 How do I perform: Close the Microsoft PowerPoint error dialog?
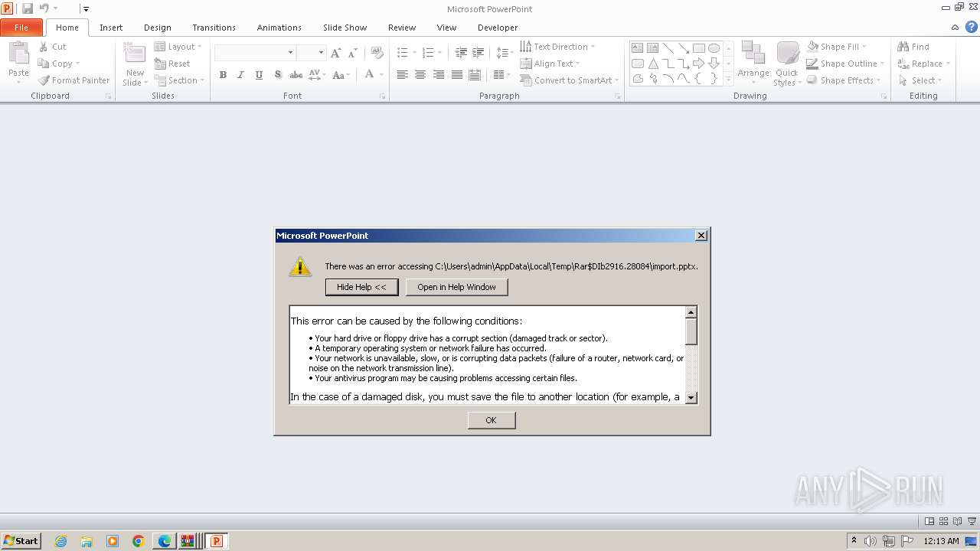[701, 236]
